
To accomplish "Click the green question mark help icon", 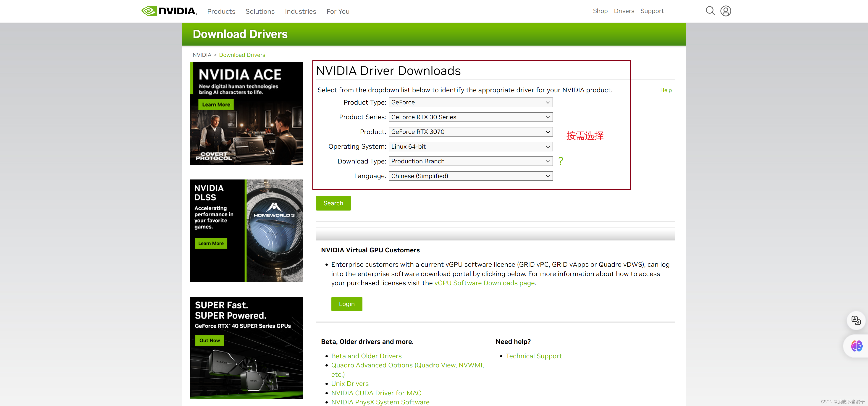I will click(561, 161).
